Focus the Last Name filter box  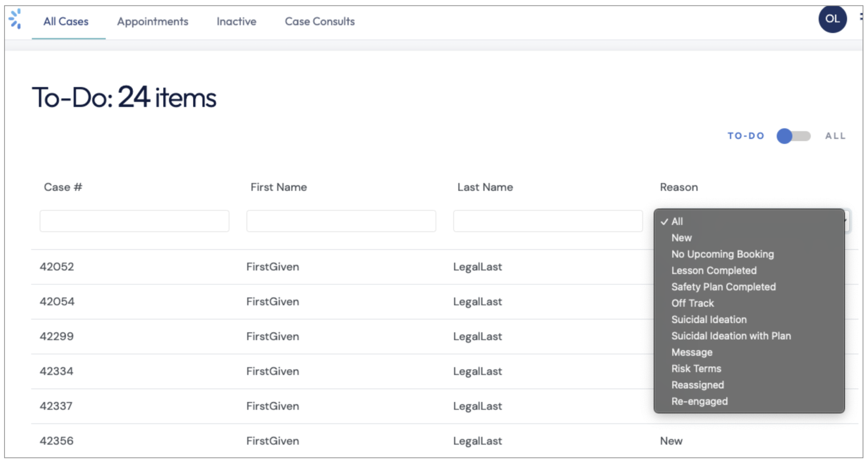click(548, 221)
